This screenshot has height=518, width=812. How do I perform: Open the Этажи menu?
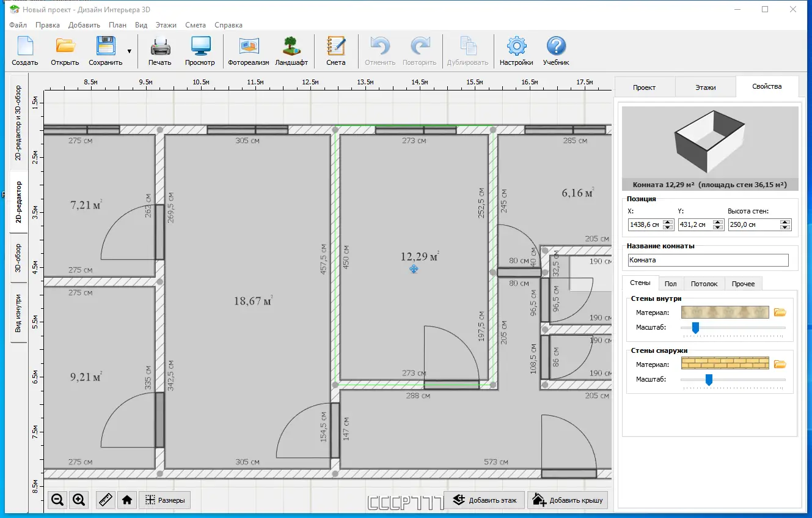pos(166,25)
